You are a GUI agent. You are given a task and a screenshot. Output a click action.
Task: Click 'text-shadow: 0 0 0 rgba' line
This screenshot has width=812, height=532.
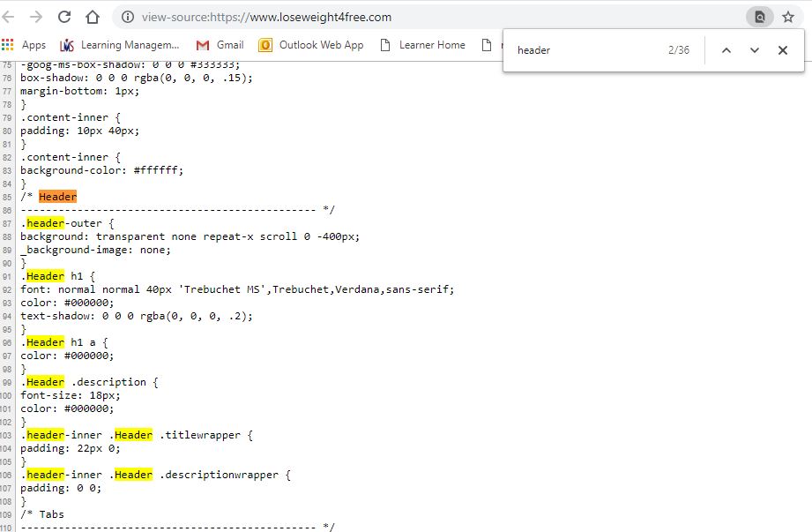[x=137, y=316]
